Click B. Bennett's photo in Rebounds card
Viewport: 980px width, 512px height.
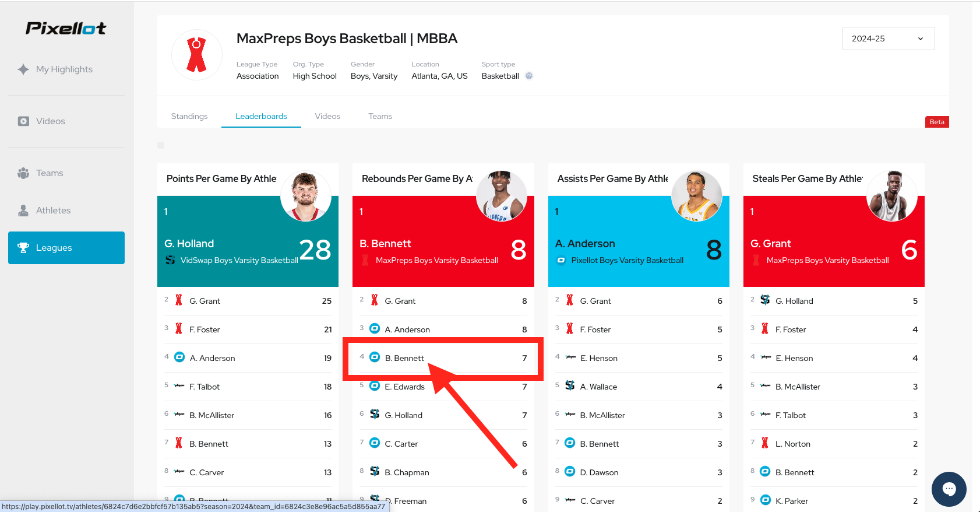[x=502, y=196]
